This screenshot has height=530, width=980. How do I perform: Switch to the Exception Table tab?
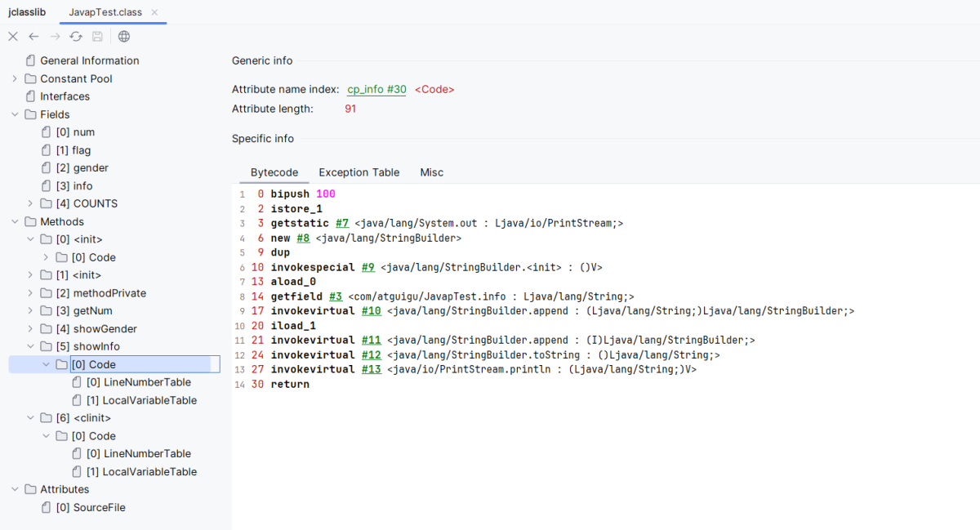pos(359,172)
